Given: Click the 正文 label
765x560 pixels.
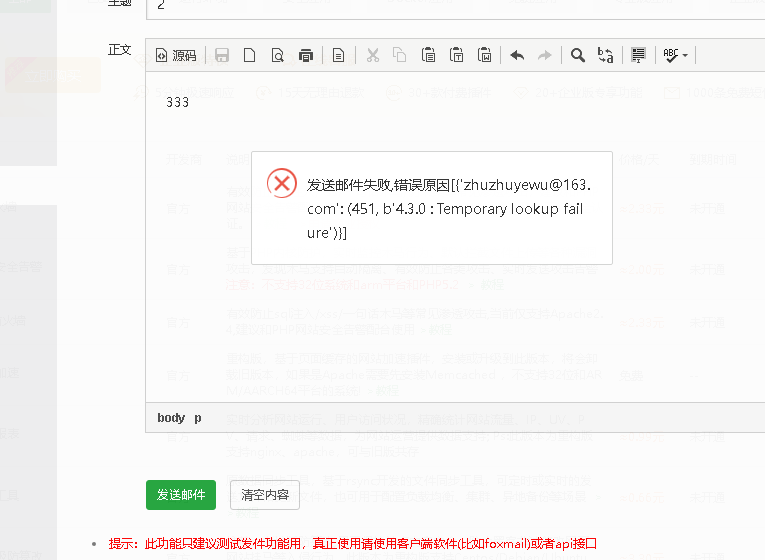Looking at the screenshot, I should coord(120,50).
